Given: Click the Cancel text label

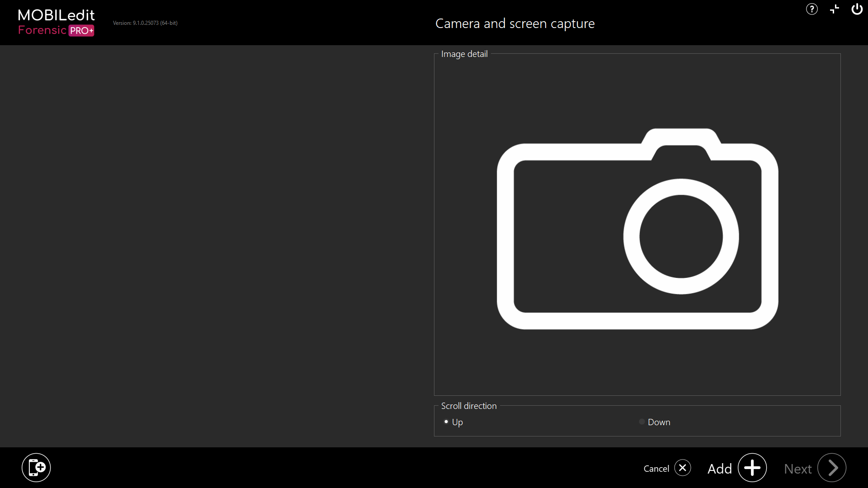Looking at the screenshot, I should click(x=656, y=469).
